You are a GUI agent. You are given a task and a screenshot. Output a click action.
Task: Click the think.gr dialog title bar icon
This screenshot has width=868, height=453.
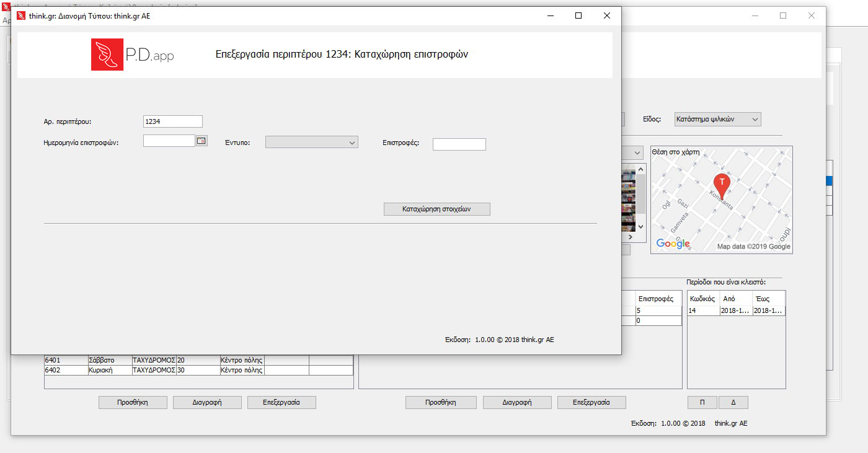coord(20,16)
